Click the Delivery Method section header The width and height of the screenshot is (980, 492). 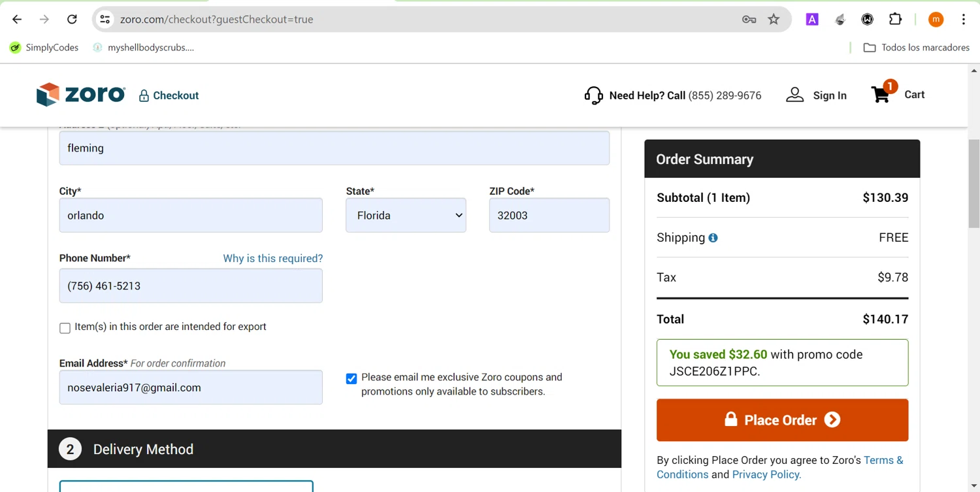point(335,449)
